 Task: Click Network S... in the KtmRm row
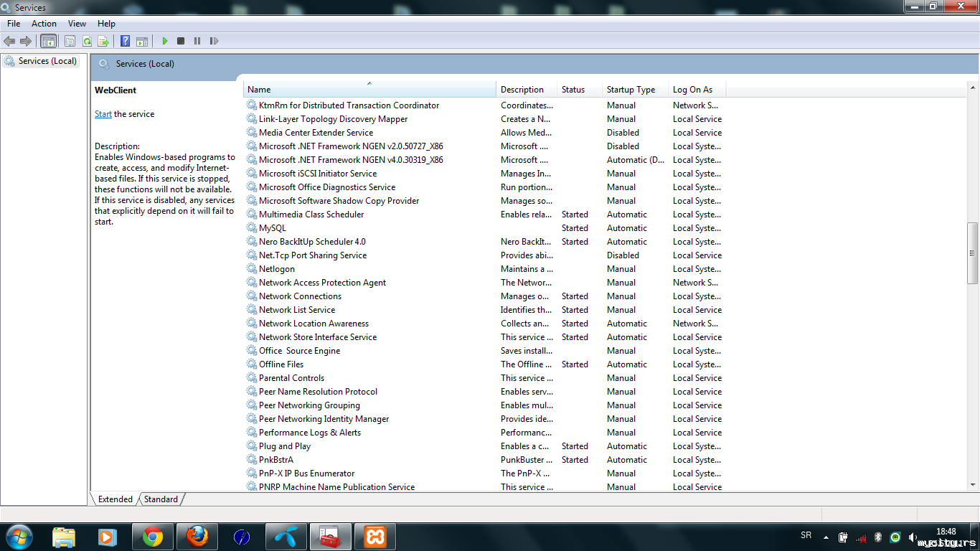point(695,105)
